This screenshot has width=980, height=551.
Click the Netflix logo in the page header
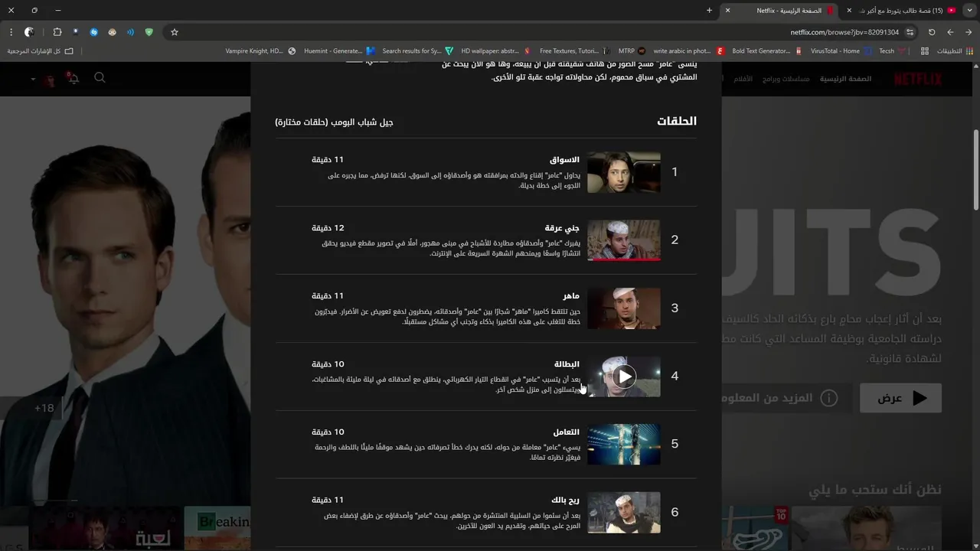click(918, 79)
